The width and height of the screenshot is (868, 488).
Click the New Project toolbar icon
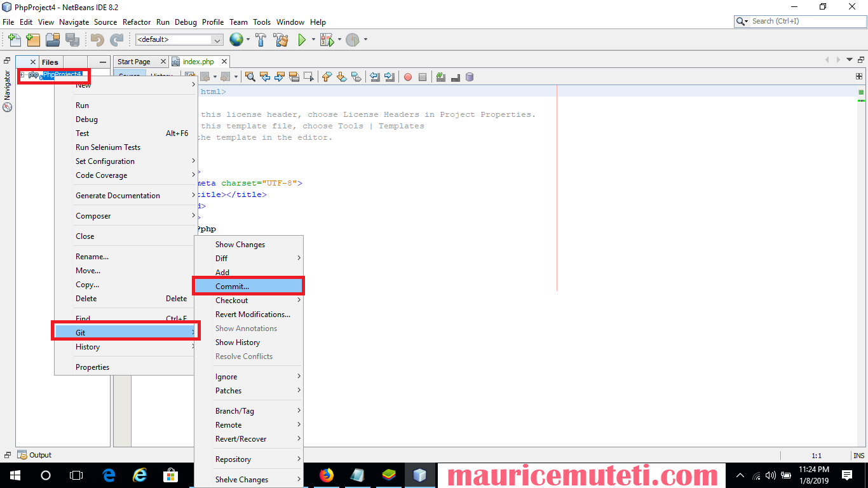34,40
